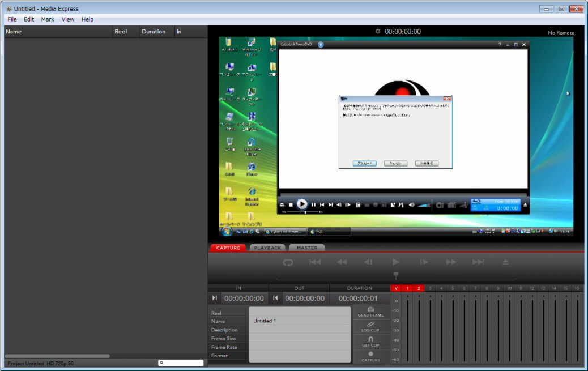Image resolution: width=588 pixels, height=371 pixels.
Task: Start recording with the Capture button
Action: tap(370, 356)
